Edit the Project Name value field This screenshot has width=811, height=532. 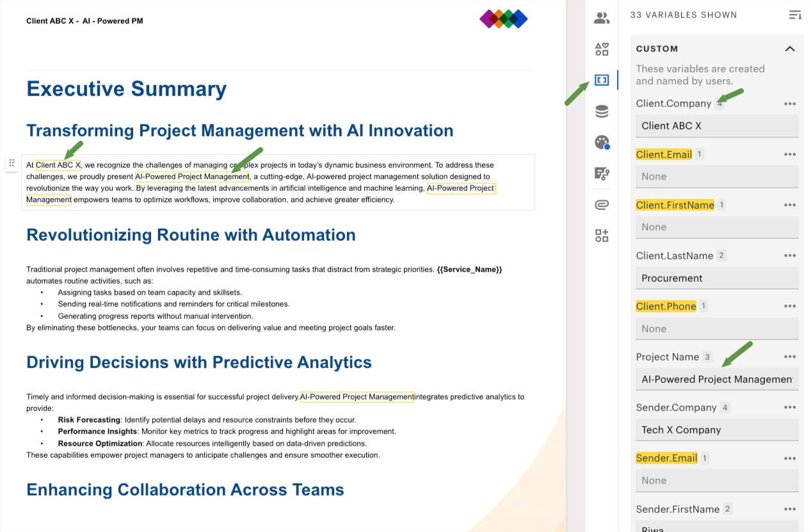point(717,379)
